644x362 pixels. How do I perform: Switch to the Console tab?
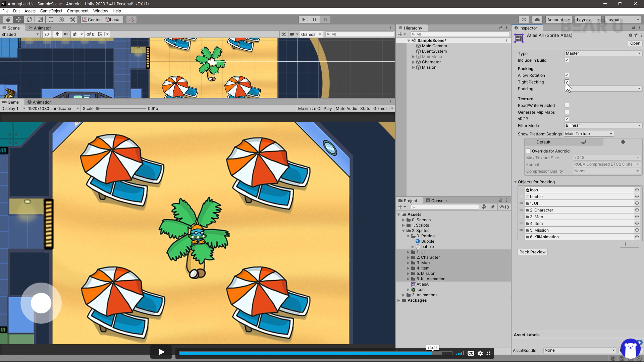pos(436,200)
